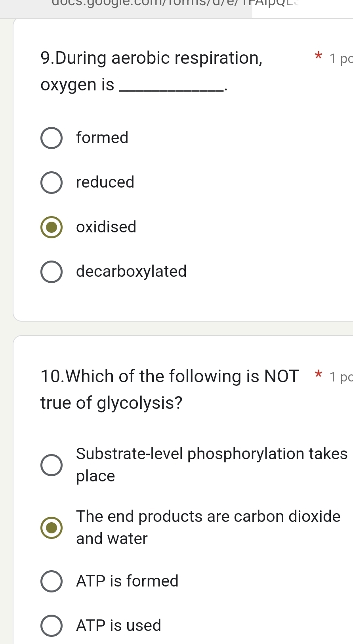This screenshot has height=644, width=353.
Task: Select the 'formed' radio button
Action: point(51,138)
